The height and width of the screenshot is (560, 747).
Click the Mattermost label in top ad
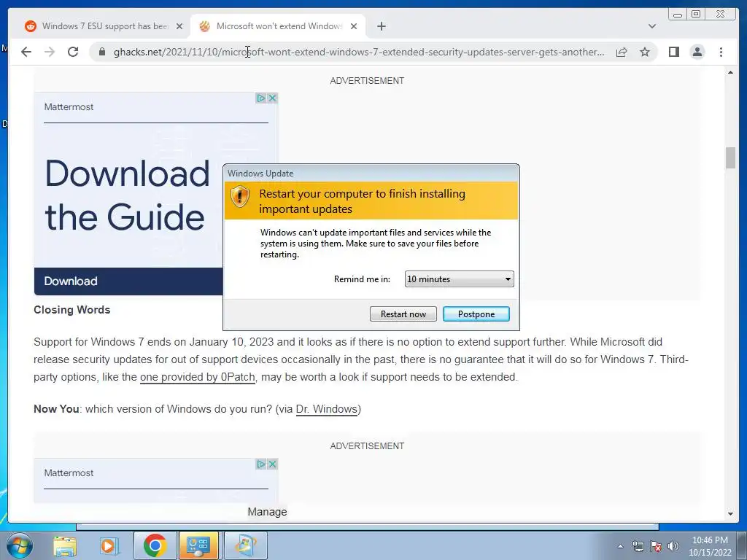[x=69, y=107]
